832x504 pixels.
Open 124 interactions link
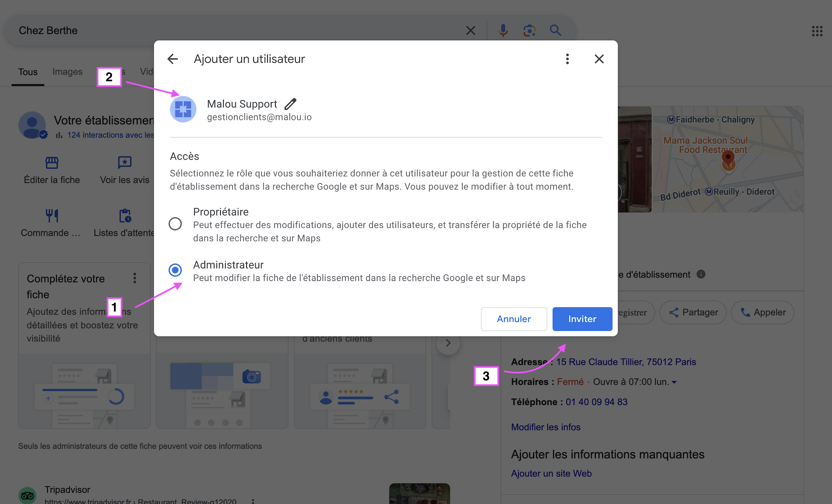tap(110, 135)
